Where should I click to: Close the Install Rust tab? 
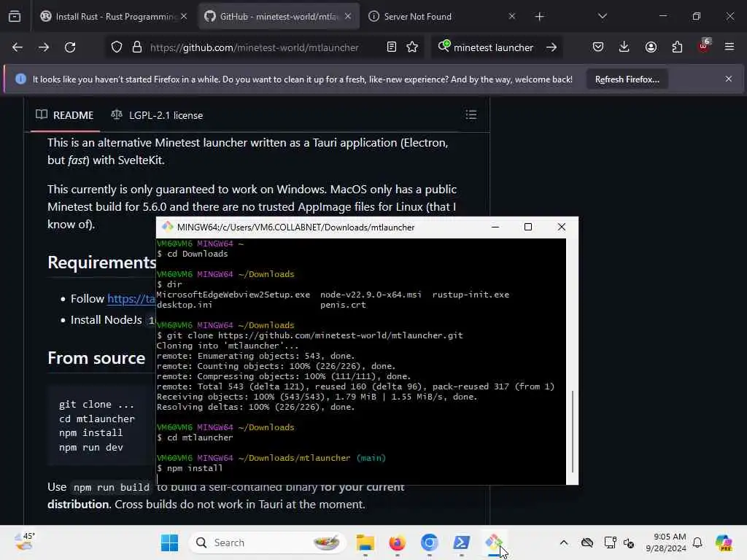click(184, 17)
